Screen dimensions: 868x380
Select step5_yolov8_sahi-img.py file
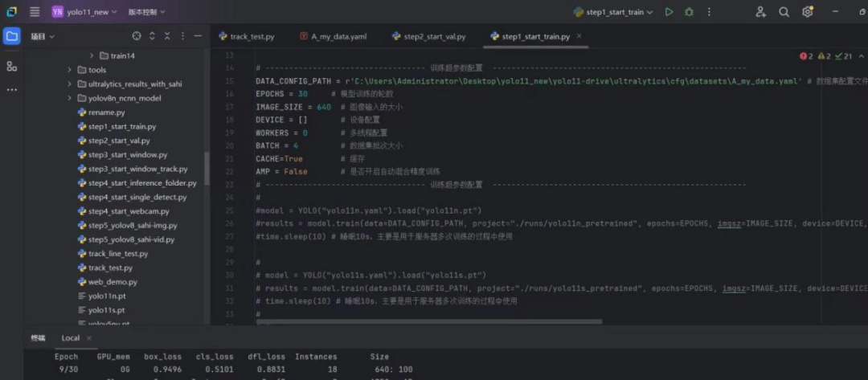(x=127, y=226)
